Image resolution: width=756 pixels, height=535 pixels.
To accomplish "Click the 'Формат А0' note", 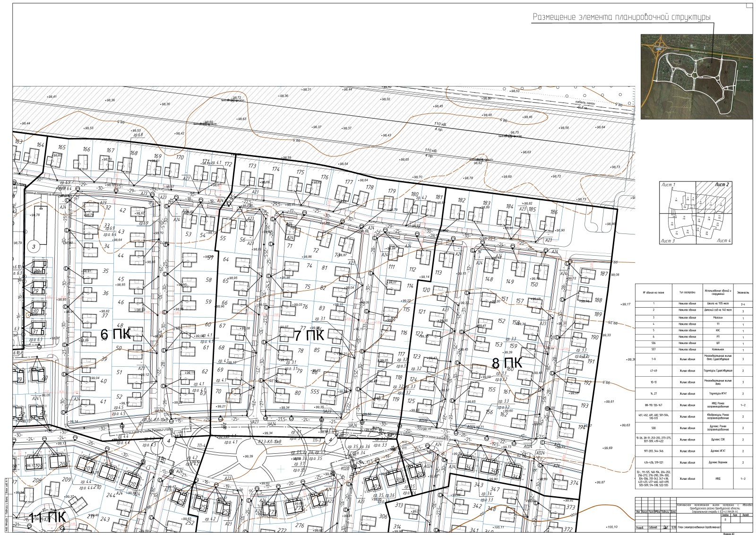I will (729, 533).
